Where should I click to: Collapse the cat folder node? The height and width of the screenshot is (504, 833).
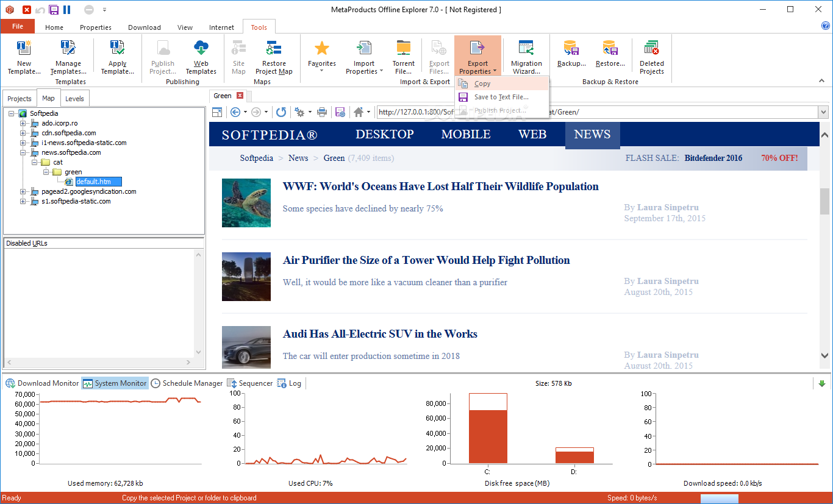click(35, 162)
